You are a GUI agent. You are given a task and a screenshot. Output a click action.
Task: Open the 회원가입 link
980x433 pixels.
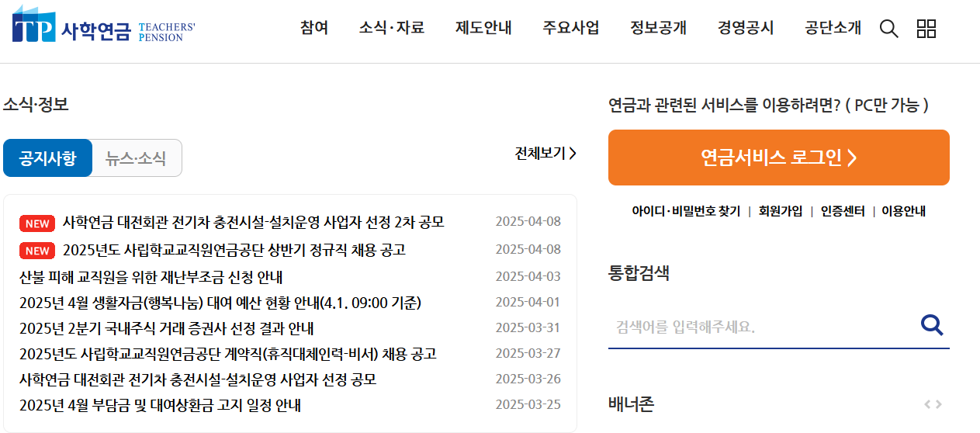(x=781, y=211)
